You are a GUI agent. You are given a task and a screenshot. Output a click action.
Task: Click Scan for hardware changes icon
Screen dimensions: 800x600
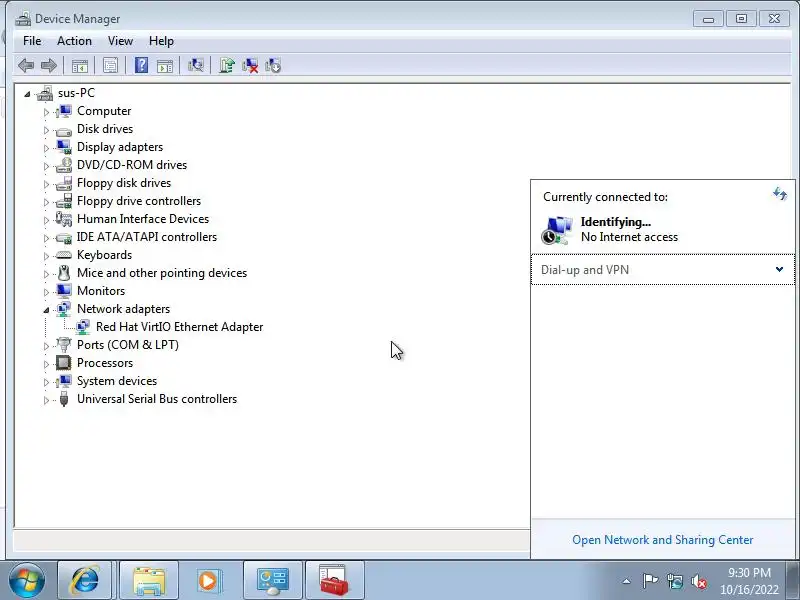195,65
